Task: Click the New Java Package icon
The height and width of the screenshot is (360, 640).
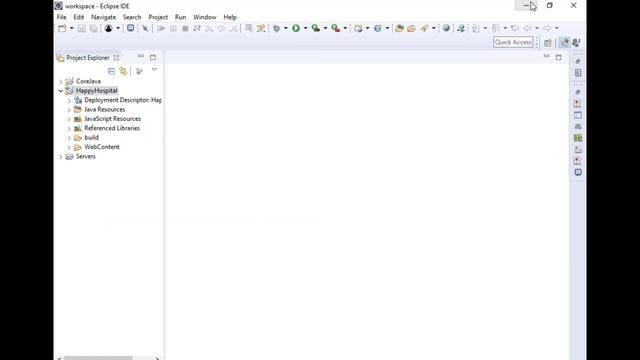Action: coord(358,28)
